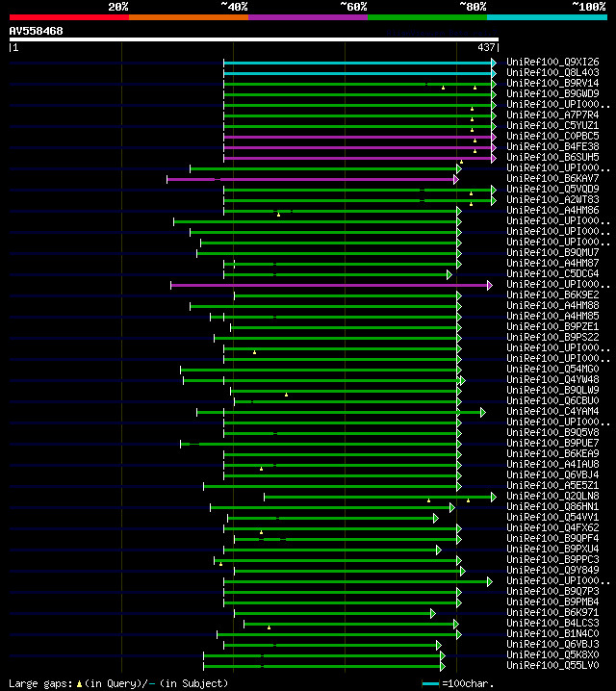Screen dimensions: 616x691
Task: Click the green ~80% identity legend segment
Action: [427, 17]
